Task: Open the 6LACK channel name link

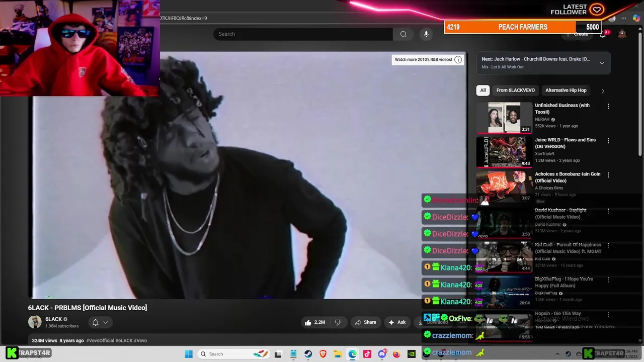Action: [53, 319]
